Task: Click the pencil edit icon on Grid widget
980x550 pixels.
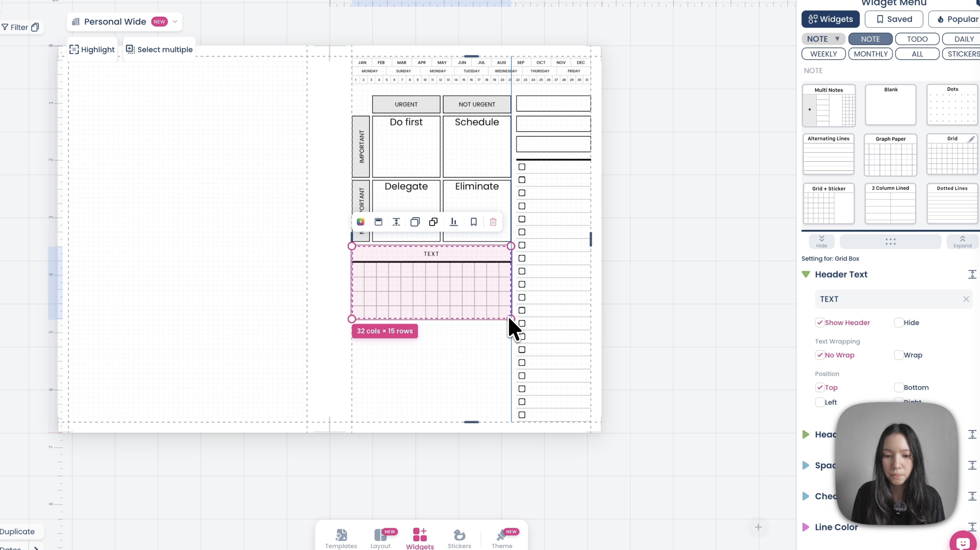Action: pyautogui.click(x=971, y=139)
